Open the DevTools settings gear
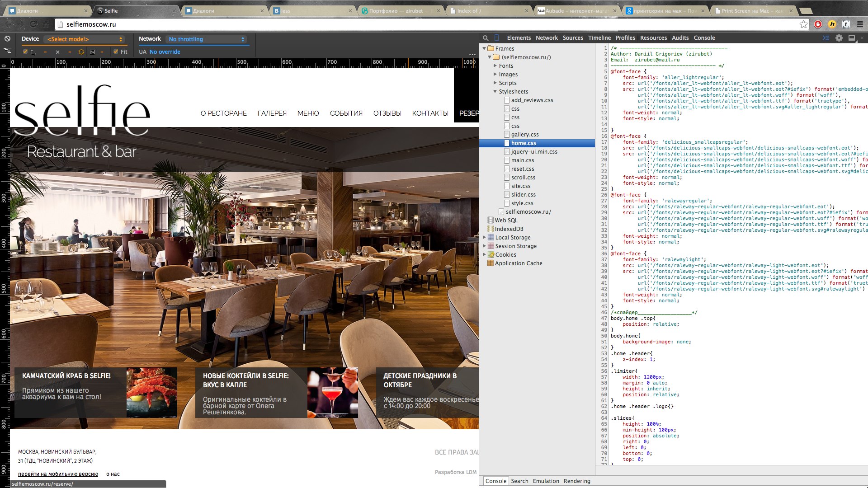This screenshot has height=488, width=868. point(839,38)
